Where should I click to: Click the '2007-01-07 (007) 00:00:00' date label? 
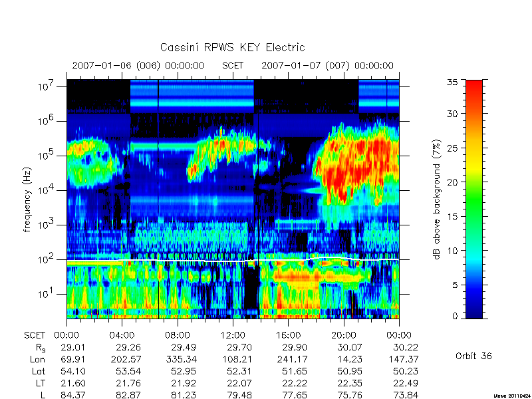pyautogui.click(x=327, y=65)
